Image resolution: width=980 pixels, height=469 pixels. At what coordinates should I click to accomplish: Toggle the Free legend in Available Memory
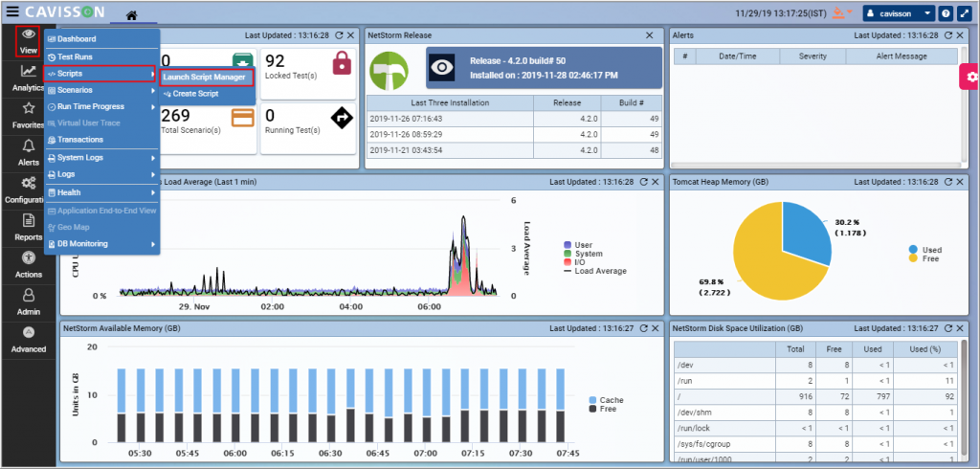point(603,409)
